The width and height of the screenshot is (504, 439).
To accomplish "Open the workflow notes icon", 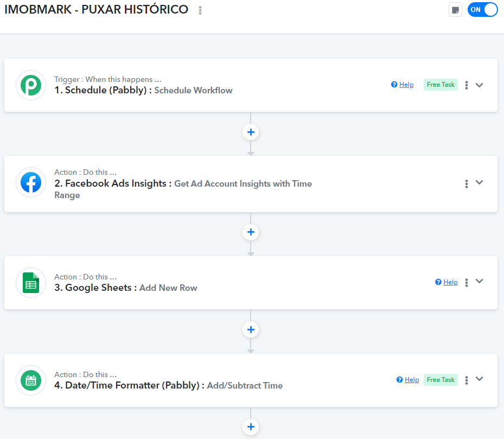I will click(455, 10).
